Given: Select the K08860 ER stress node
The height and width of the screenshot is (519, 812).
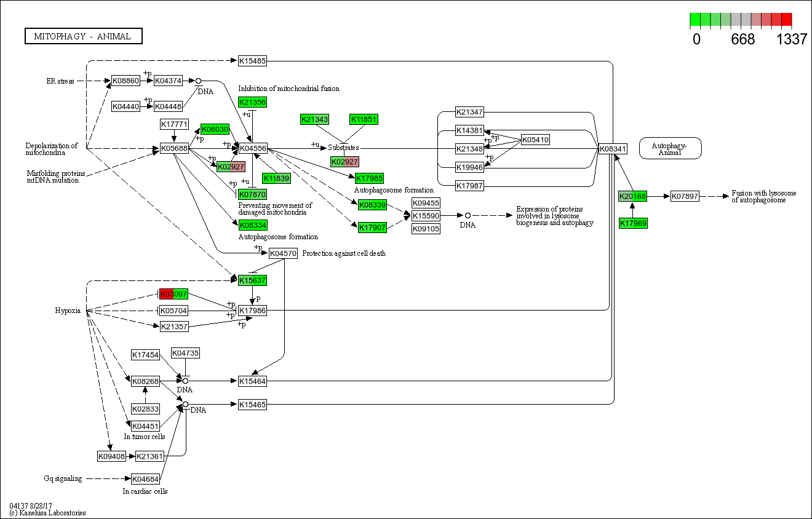Looking at the screenshot, I should [x=125, y=81].
